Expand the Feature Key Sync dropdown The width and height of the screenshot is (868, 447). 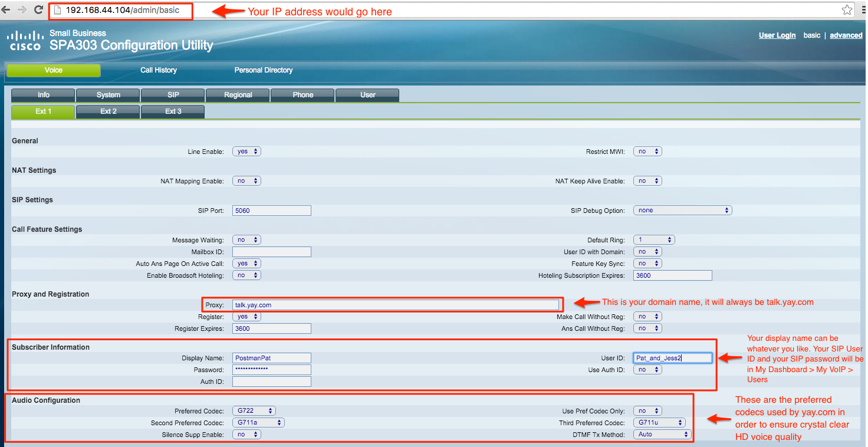[x=647, y=264]
